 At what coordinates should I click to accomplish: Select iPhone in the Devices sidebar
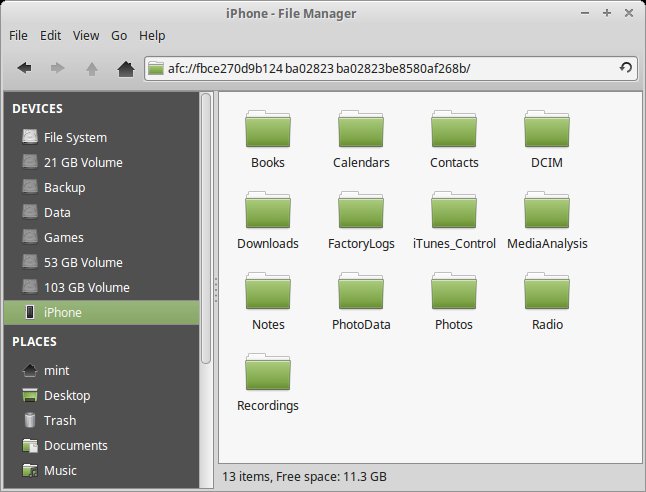tap(63, 312)
